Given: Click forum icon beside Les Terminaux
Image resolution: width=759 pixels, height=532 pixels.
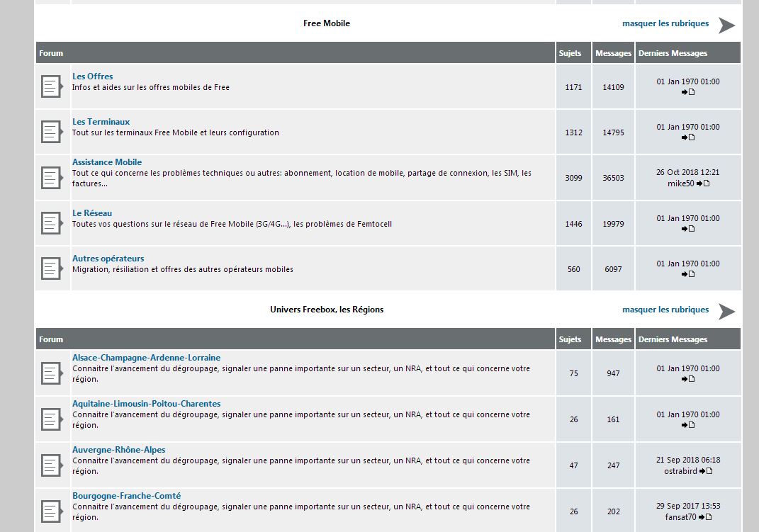Looking at the screenshot, I should point(52,132).
